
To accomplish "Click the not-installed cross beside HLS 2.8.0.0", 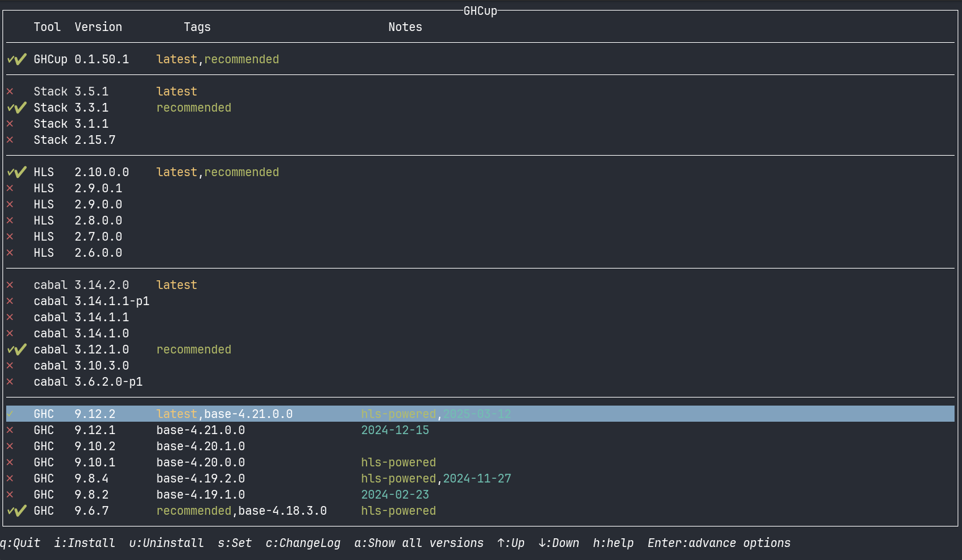I will pos(10,221).
